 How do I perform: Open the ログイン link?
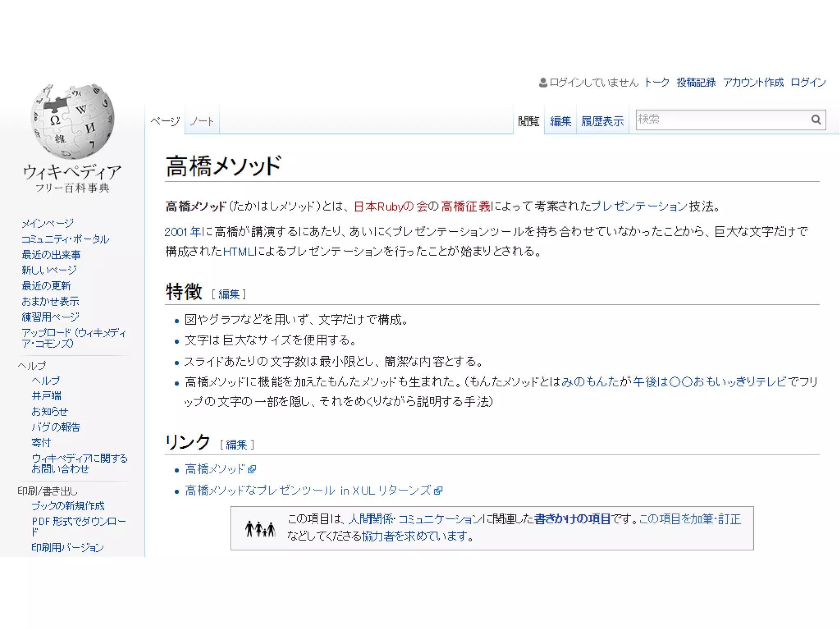pyautogui.click(x=808, y=83)
